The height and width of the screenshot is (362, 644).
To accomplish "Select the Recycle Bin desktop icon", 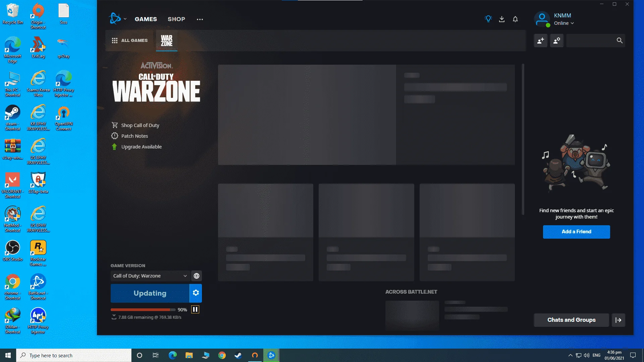I will point(13,14).
